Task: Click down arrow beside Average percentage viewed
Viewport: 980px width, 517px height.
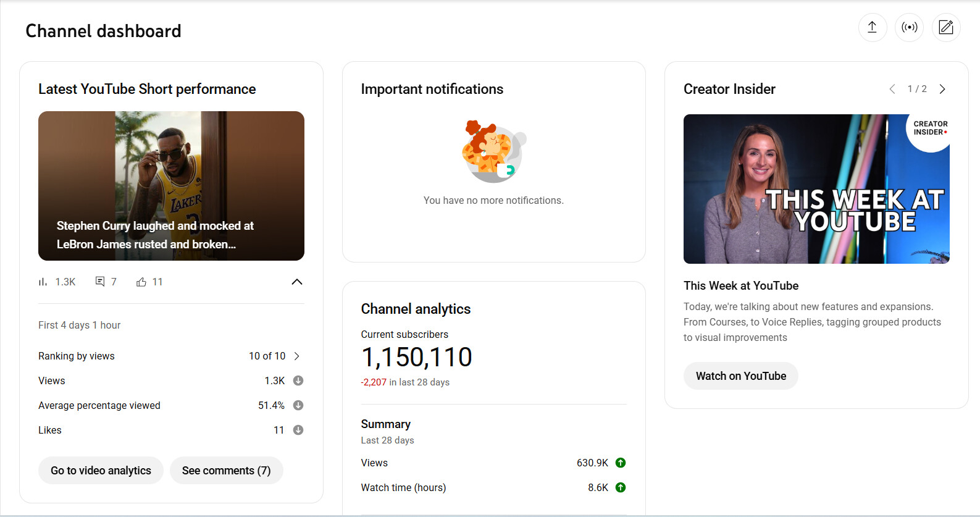Action: (298, 405)
